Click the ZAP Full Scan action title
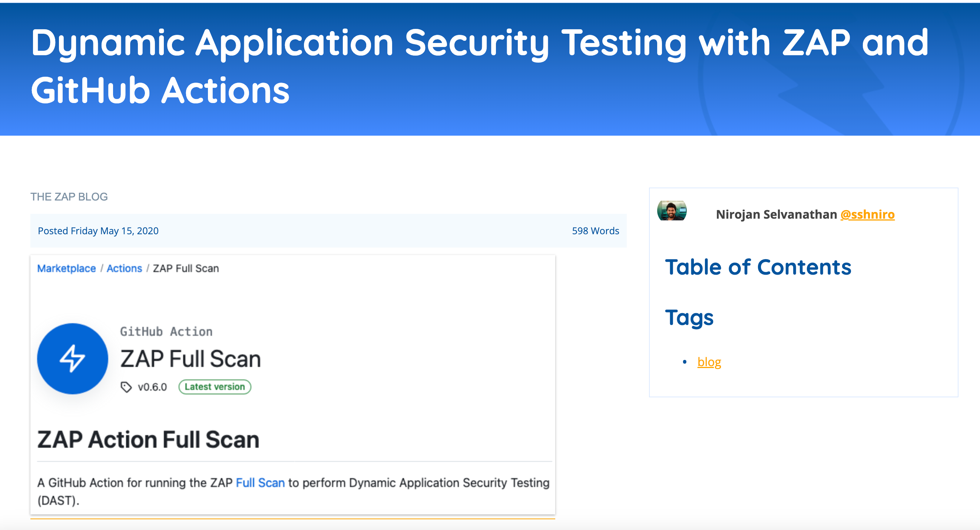The width and height of the screenshot is (980, 530). (191, 359)
